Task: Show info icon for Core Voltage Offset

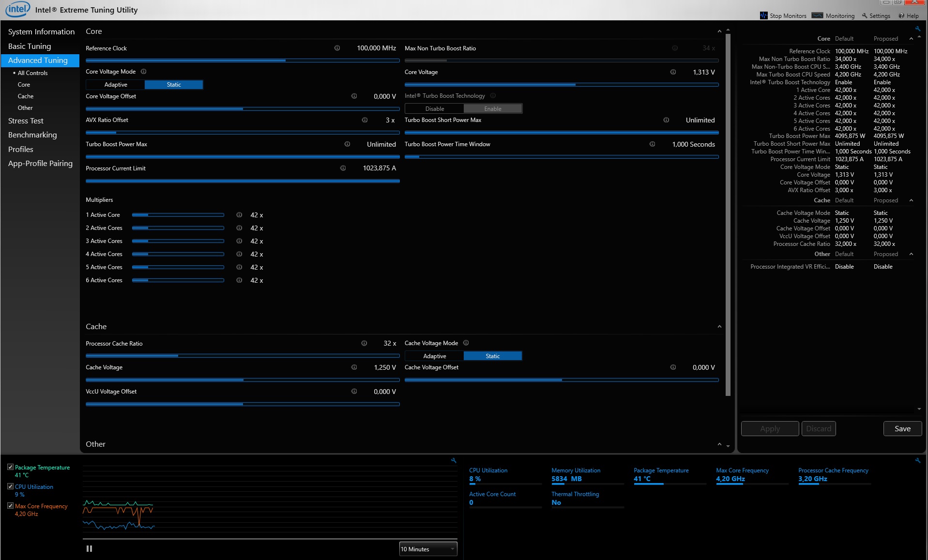Action: point(354,96)
